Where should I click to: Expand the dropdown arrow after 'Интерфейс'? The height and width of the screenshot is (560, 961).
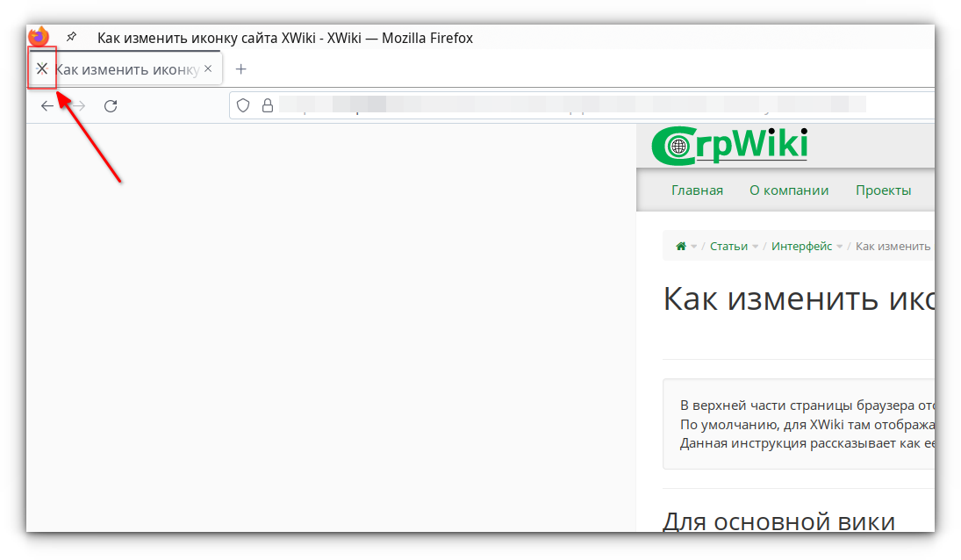[x=840, y=247]
